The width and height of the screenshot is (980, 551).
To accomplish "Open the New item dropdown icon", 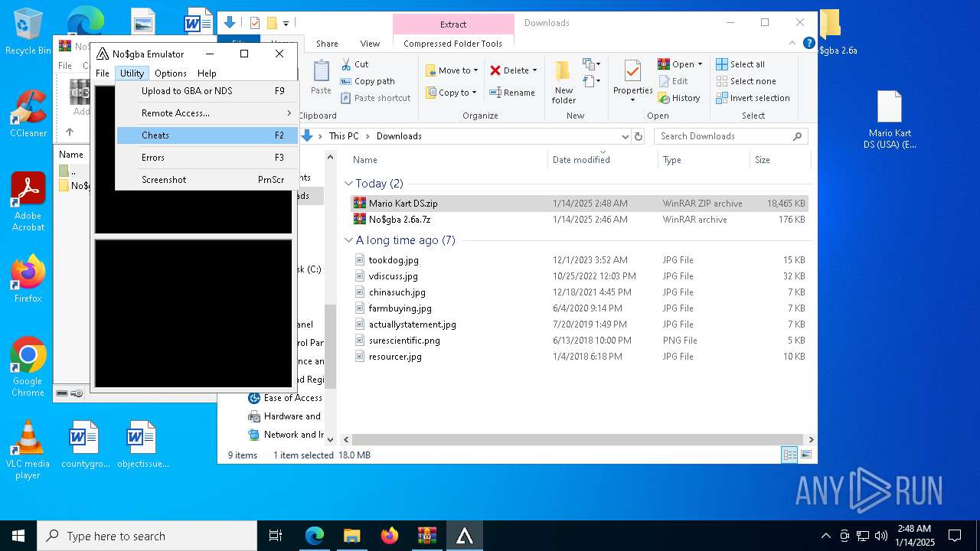I will 590,64.
